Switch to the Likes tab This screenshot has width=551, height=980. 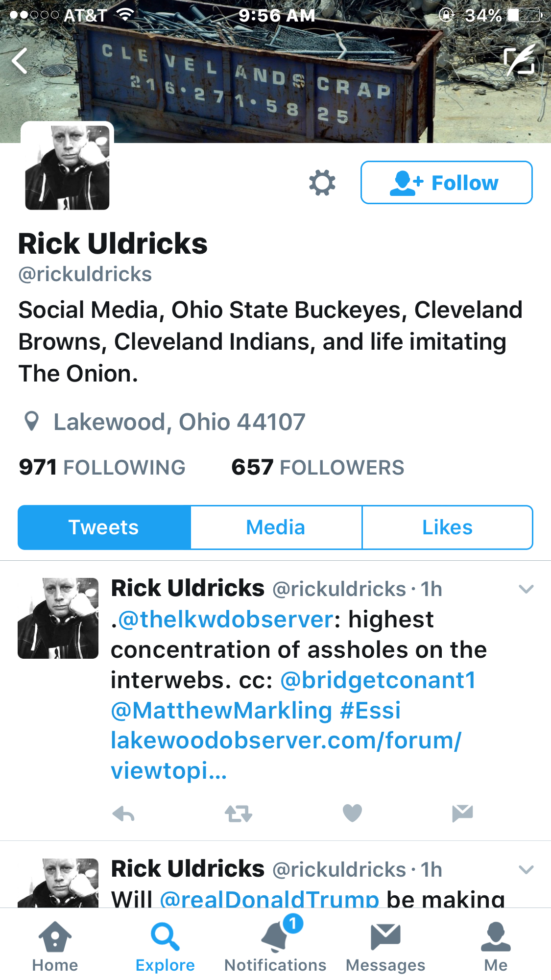tap(447, 527)
